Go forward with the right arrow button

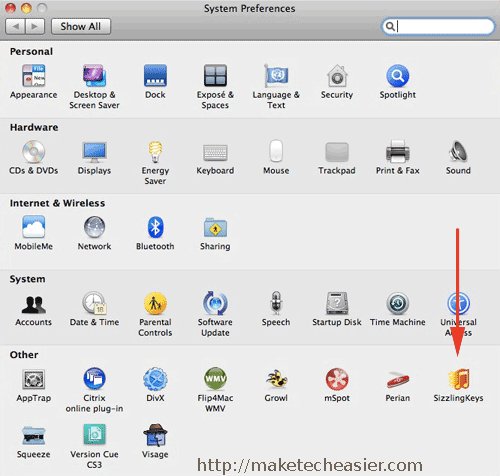[35, 26]
